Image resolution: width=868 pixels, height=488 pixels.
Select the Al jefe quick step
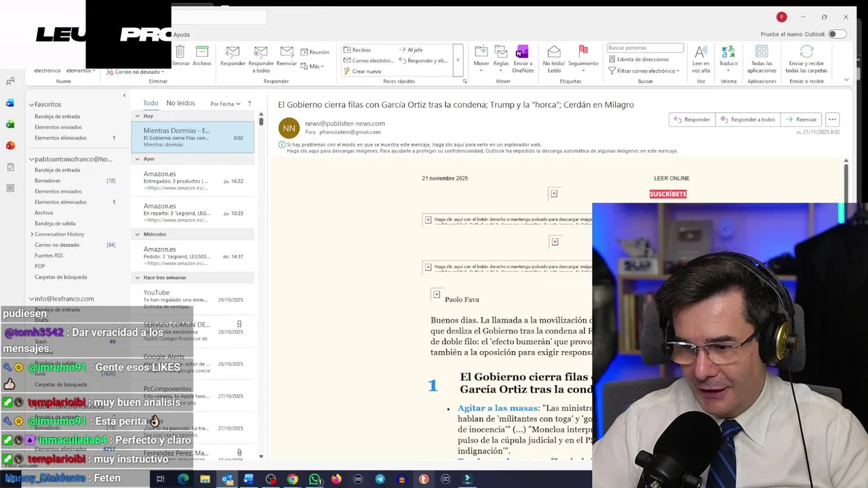coord(410,49)
